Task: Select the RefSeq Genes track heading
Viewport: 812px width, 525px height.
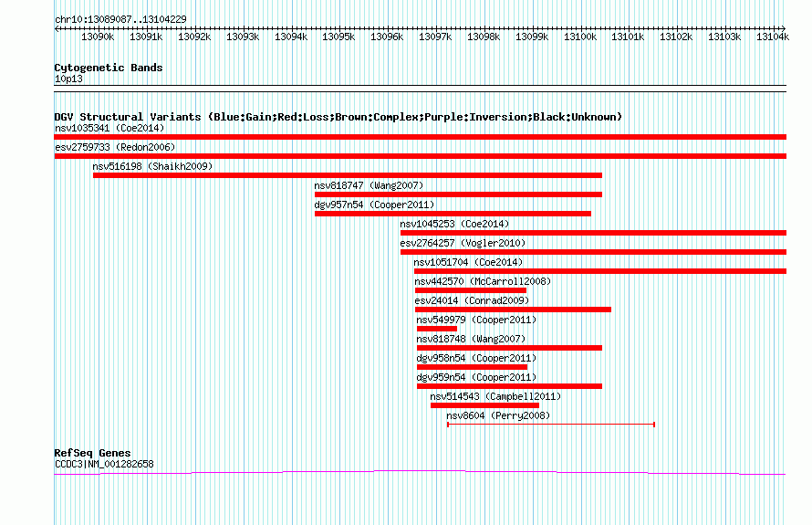Action: point(92,453)
